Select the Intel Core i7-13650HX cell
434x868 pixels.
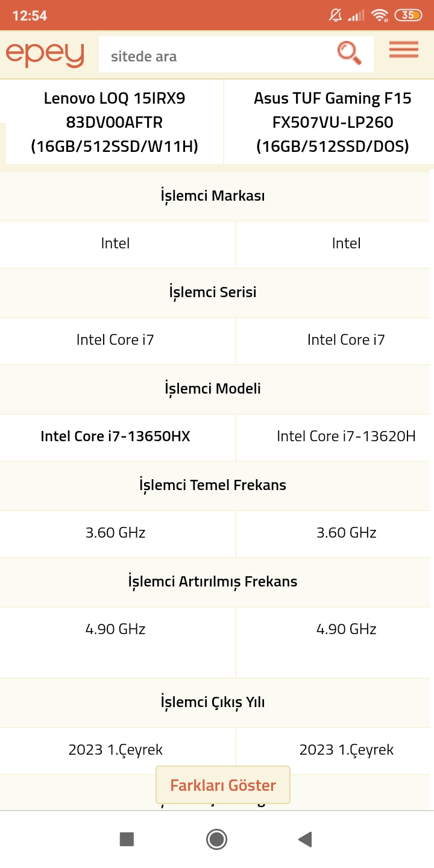[115, 436]
